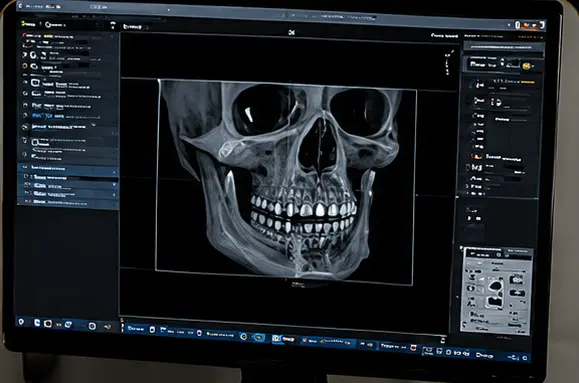Click the orange icons in the title bar
Image resolution: width=579 pixels, height=383 pixels.
[530, 25]
